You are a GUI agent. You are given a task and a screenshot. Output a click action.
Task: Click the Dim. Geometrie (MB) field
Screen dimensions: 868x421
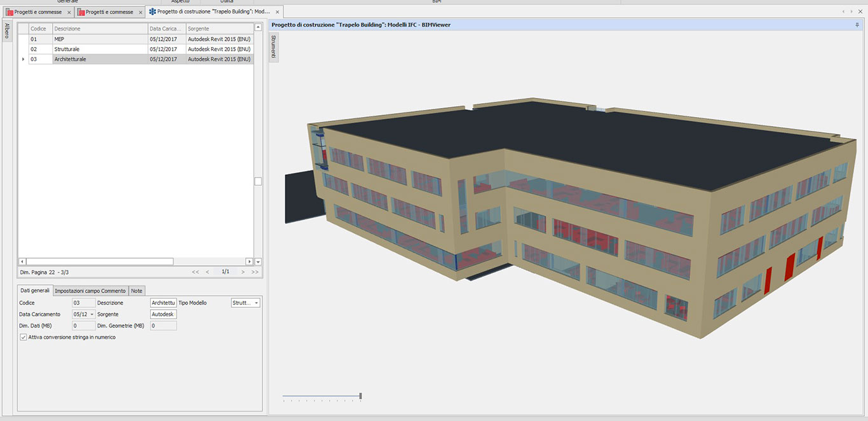pos(163,326)
